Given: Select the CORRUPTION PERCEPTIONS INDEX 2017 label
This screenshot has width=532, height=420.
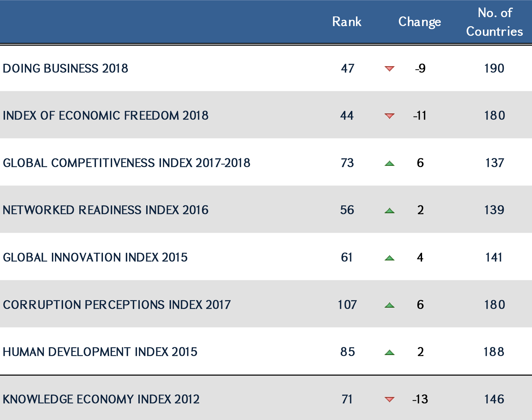Looking at the screenshot, I should click(x=117, y=305).
